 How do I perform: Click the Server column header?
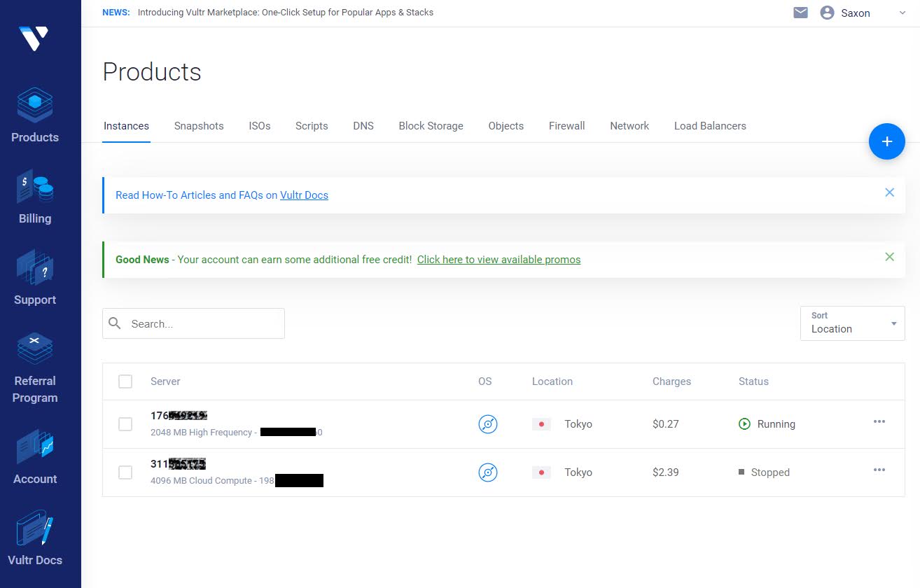165,381
